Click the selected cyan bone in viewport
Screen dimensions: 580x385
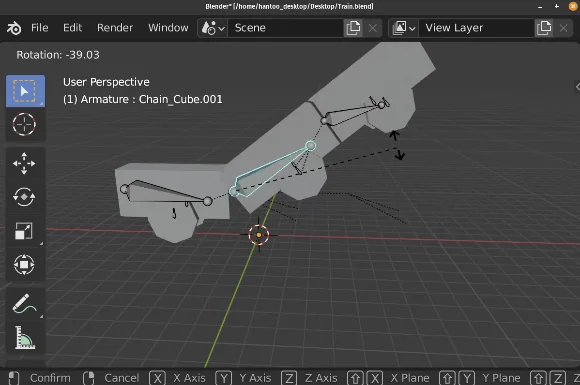tap(273, 168)
